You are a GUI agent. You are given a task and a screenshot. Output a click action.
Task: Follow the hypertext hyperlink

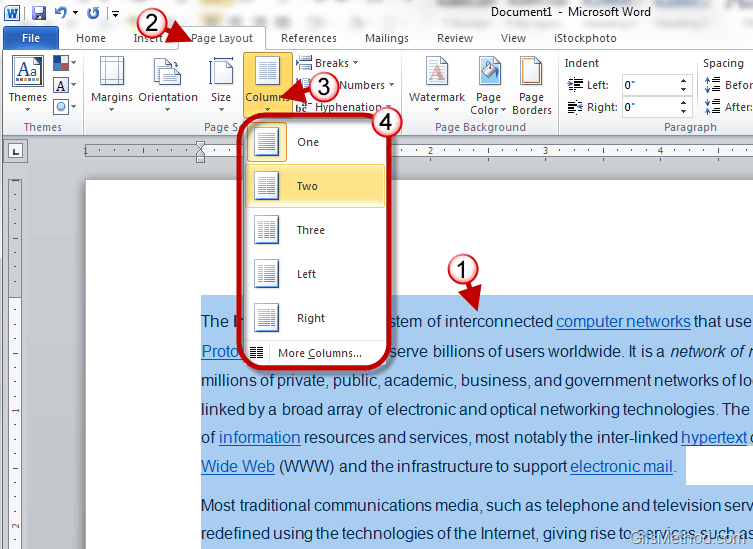coord(714,438)
